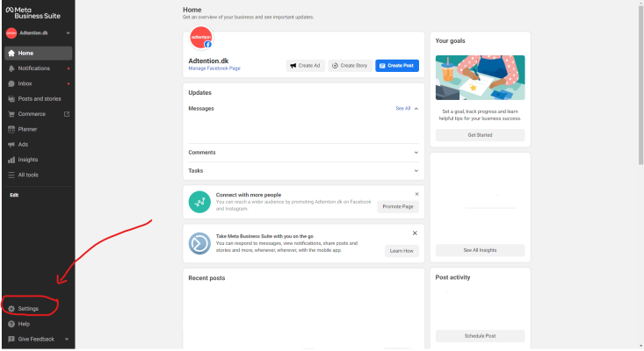Expand the Comments section
The height and width of the screenshot is (351, 644).
tap(416, 153)
